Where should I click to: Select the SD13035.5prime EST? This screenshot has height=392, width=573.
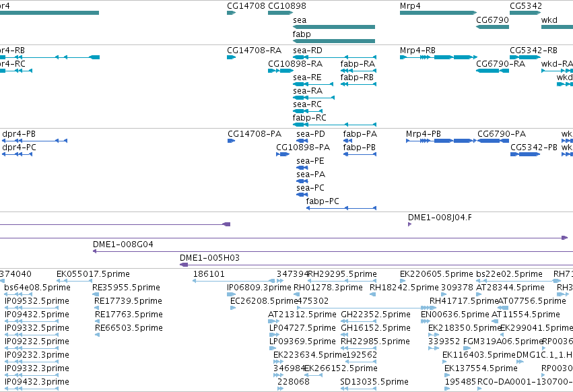click(x=358, y=389)
